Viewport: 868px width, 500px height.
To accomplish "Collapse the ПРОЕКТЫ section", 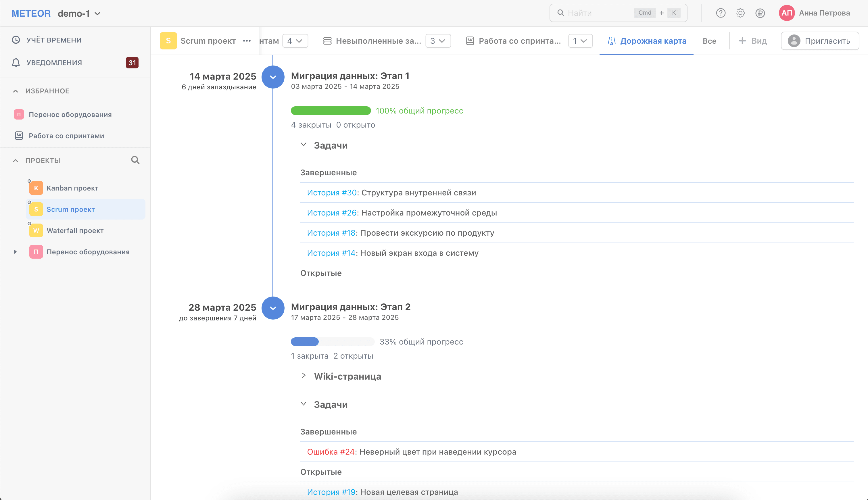I will (16, 160).
